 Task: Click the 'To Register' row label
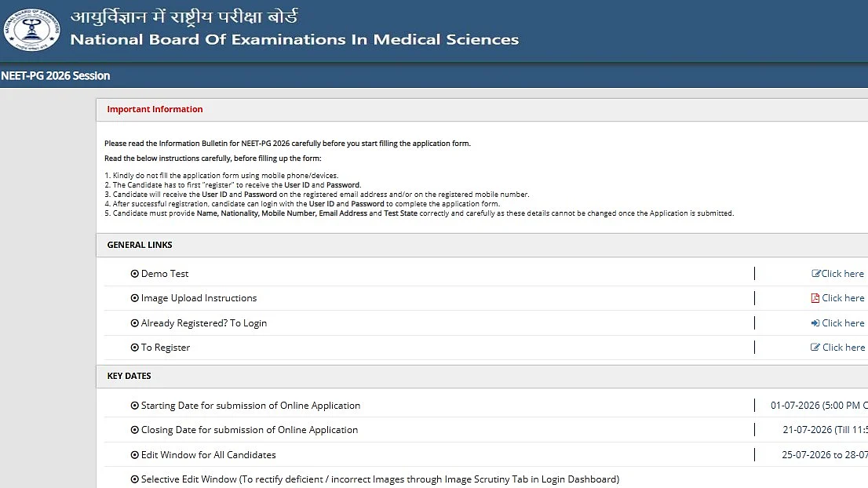point(166,347)
